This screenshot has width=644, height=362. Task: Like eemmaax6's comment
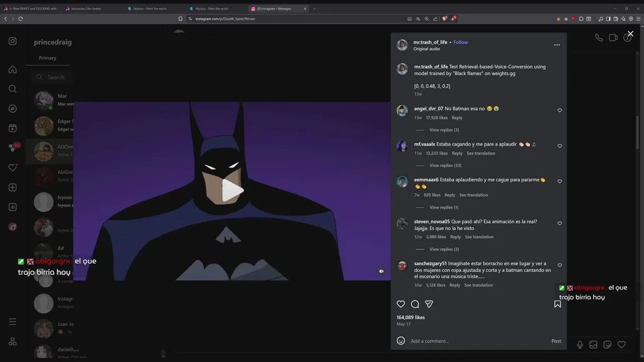click(559, 182)
